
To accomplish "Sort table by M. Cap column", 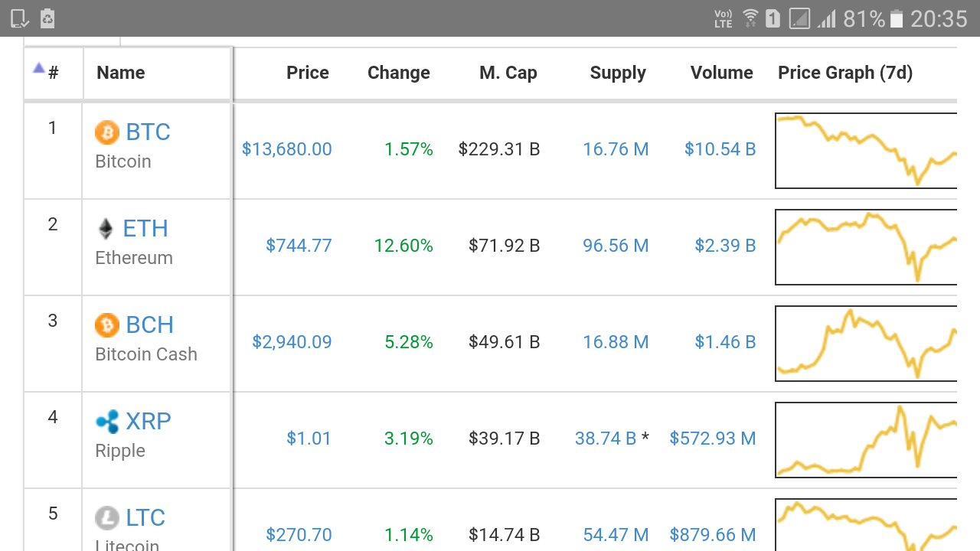I will [x=508, y=73].
